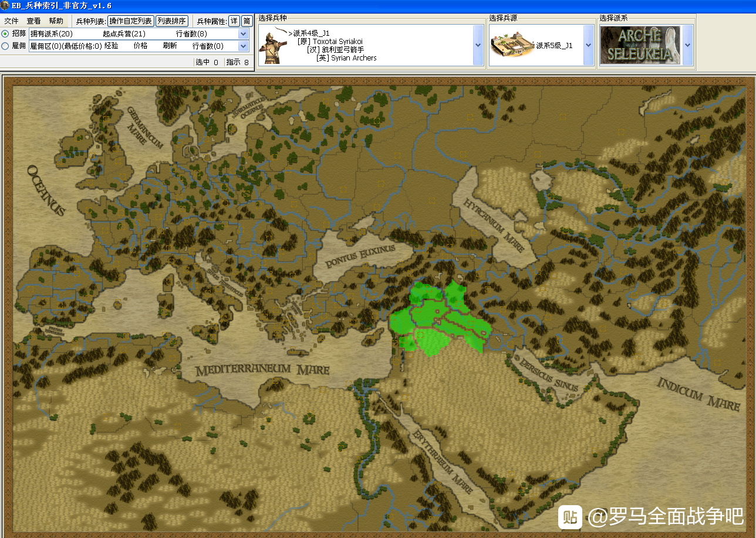Click the 拥有派系(20) text
The height and width of the screenshot is (538, 756).
pos(52,34)
